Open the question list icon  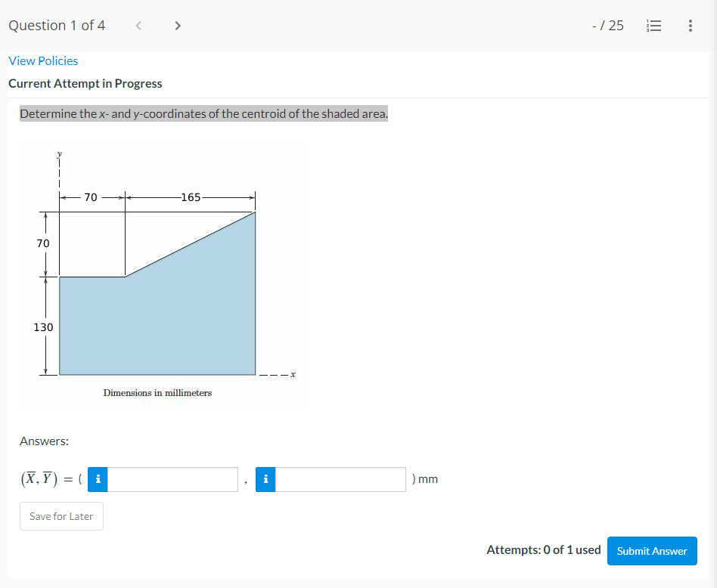click(654, 26)
